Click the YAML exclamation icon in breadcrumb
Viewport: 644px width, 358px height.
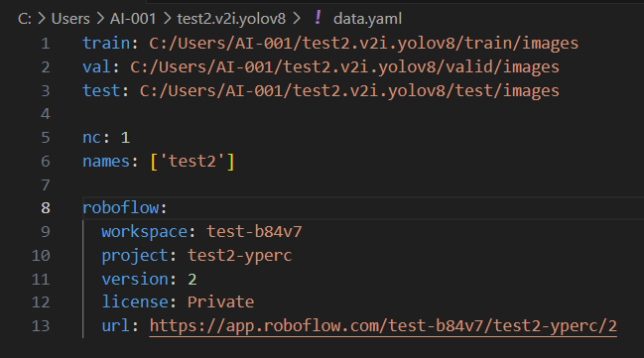point(318,18)
